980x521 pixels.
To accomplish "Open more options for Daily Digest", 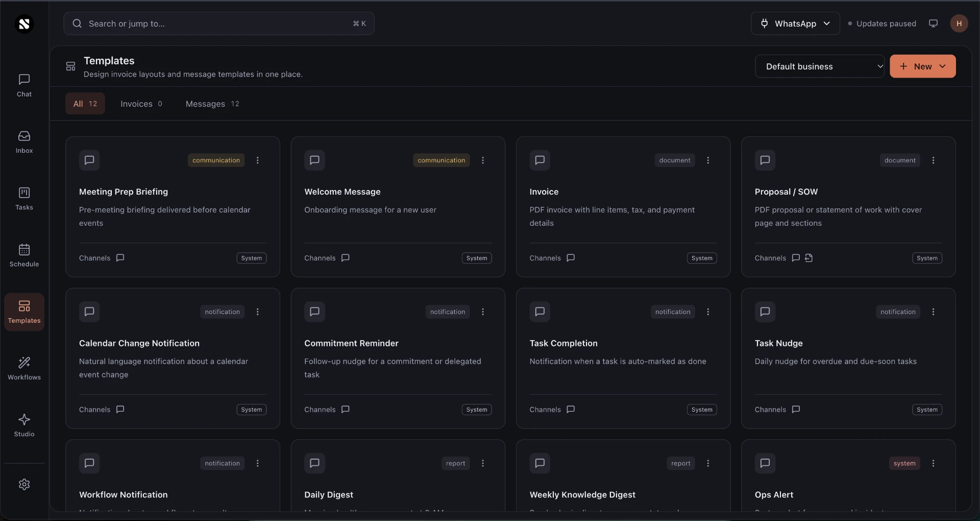I will [x=483, y=463].
